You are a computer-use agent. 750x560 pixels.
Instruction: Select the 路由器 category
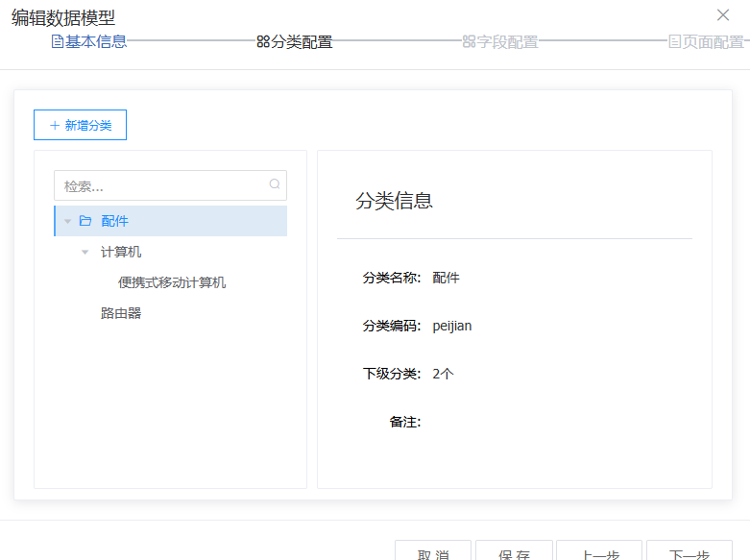(x=121, y=313)
